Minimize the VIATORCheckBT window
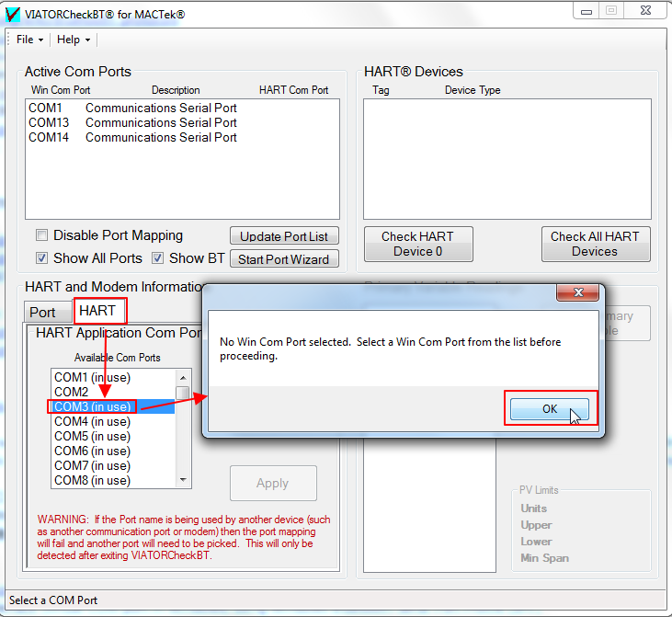 pos(587,11)
